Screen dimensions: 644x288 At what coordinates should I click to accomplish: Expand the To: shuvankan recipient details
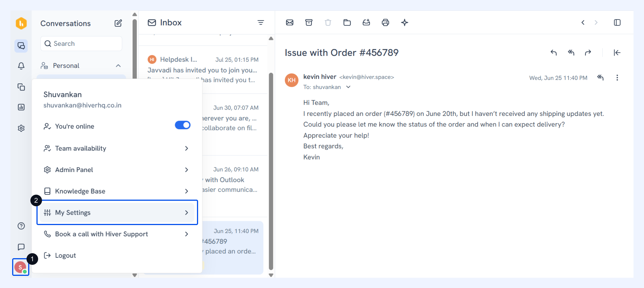pyautogui.click(x=348, y=87)
